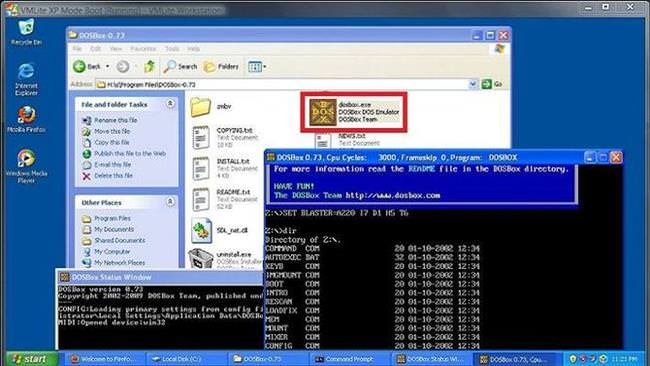Select the README.txt file icon
Screen dimensions: 650x366
(x=201, y=199)
